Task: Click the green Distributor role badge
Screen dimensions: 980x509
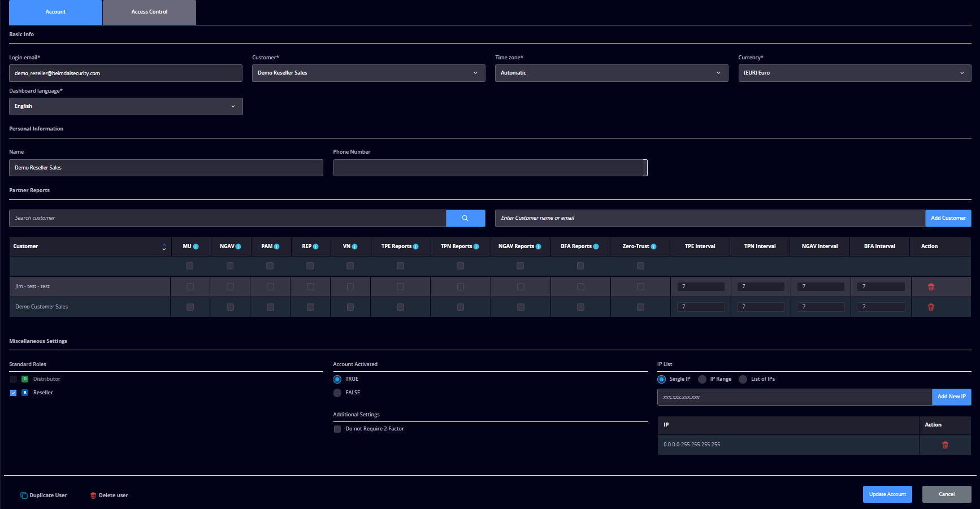Action: pos(25,379)
